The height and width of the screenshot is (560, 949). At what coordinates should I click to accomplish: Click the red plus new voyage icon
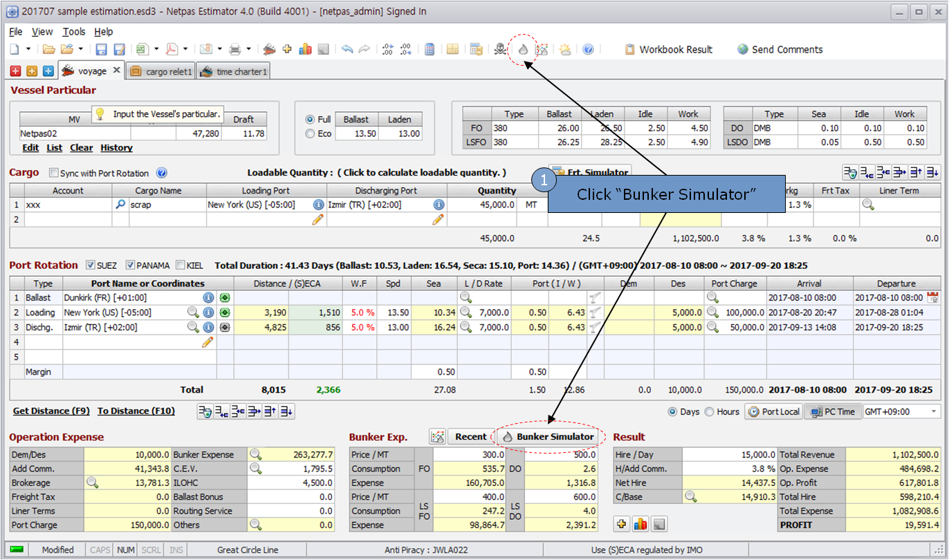pyautogui.click(x=16, y=71)
